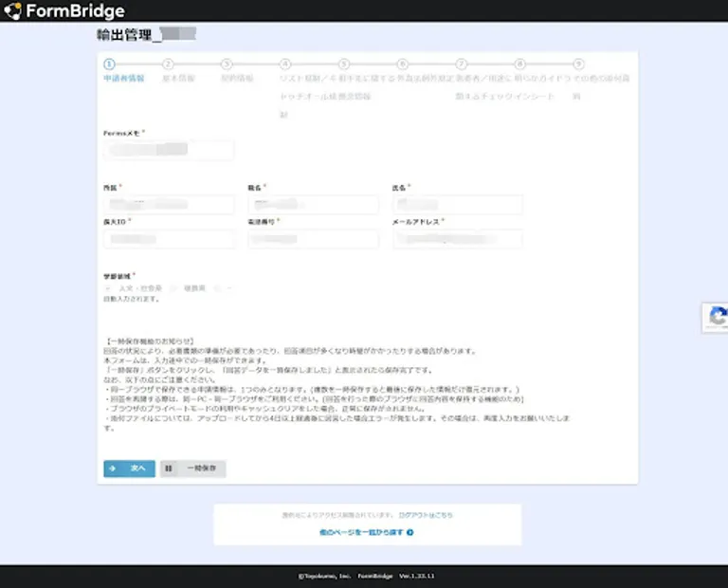The width and height of the screenshot is (728, 588).
Task: Select the third 学部領域 radio option
Action: (x=218, y=287)
